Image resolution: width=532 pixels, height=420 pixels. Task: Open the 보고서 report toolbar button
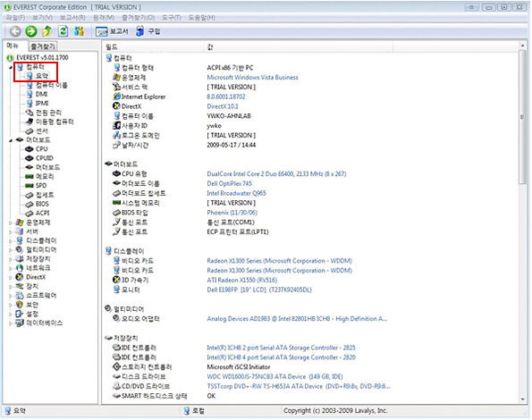click(x=112, y=31)
